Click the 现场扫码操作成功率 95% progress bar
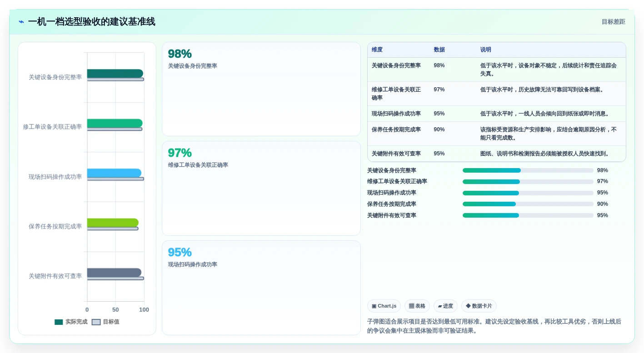 tap(528, 193)
